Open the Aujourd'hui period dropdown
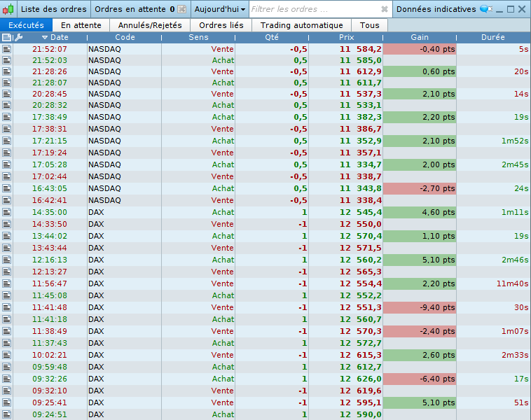Viewport: 531px width, 420px height. point(220,10)
